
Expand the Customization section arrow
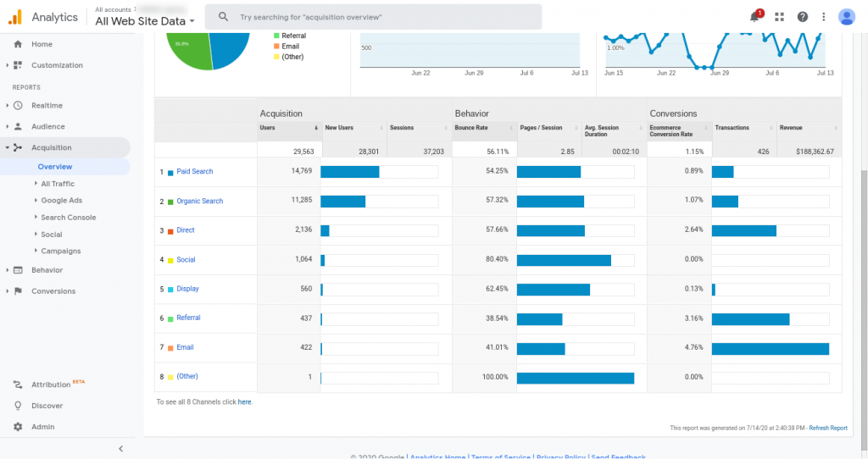tap(7, 65)
